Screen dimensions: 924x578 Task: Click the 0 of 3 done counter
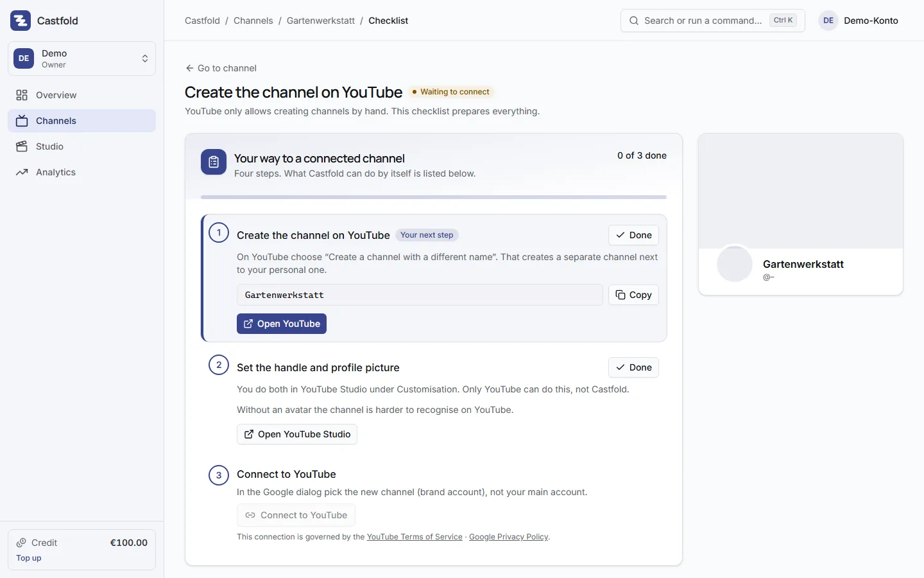[x=642, y=155]
